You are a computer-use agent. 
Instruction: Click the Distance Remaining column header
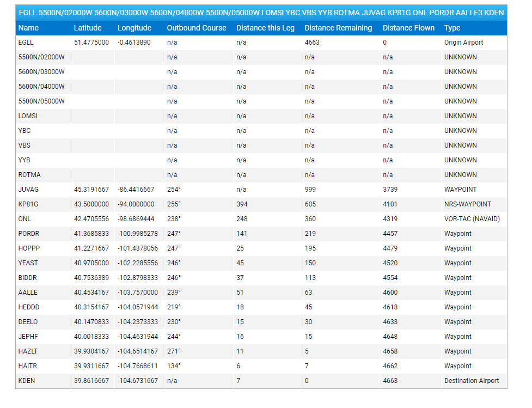338,28
